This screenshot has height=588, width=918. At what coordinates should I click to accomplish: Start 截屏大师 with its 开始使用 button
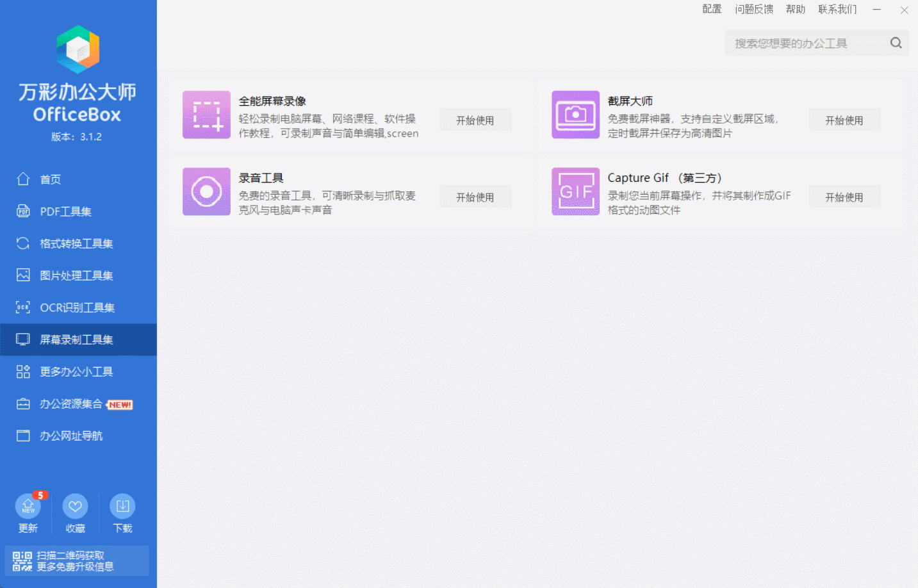[x=844, y=119]
